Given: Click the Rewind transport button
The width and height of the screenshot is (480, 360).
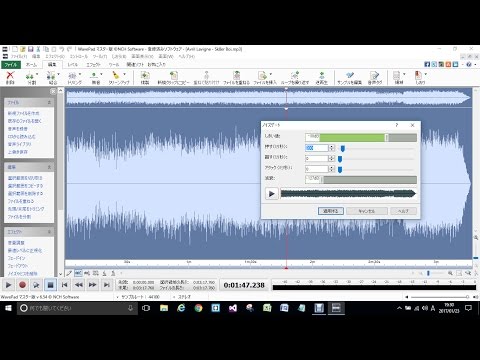Looking at the screenshot, I should tap(78, 285).
